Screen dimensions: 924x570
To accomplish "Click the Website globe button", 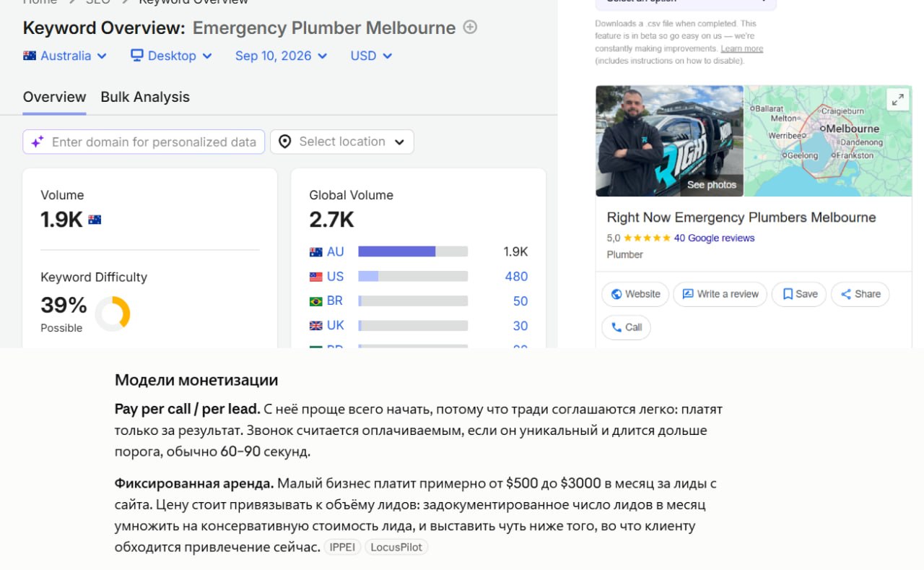I will (x=635, y=294).
